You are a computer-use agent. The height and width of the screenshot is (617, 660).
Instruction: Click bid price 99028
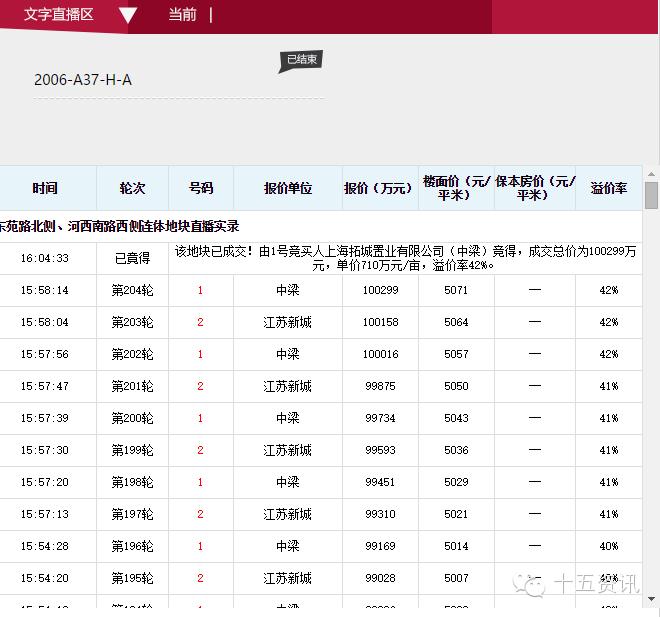point(381,578)
